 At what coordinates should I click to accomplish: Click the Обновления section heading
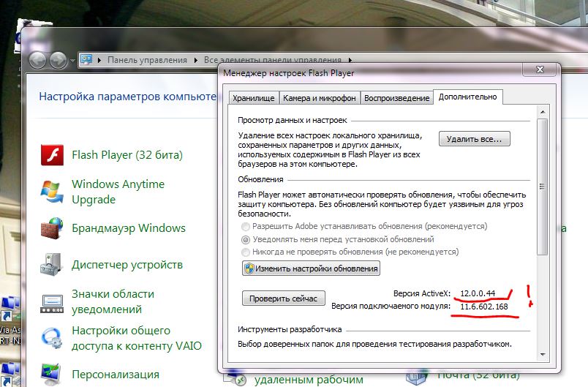tap(260, 179)
